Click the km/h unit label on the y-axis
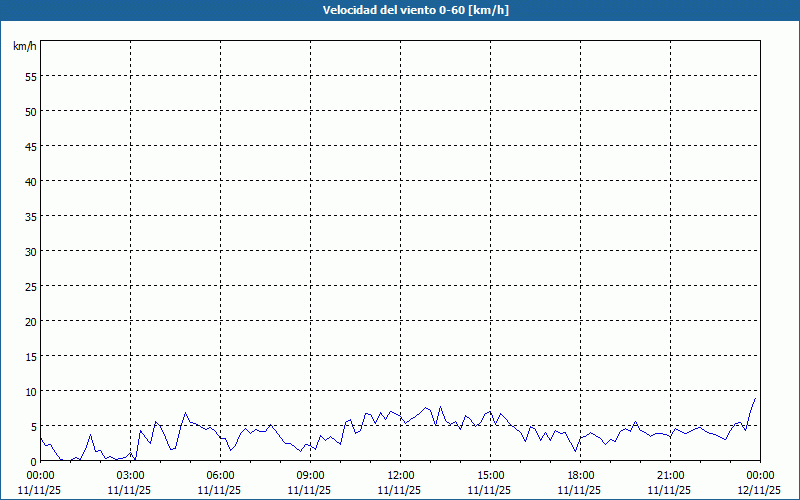800x500 pixels. pos(25,47)
